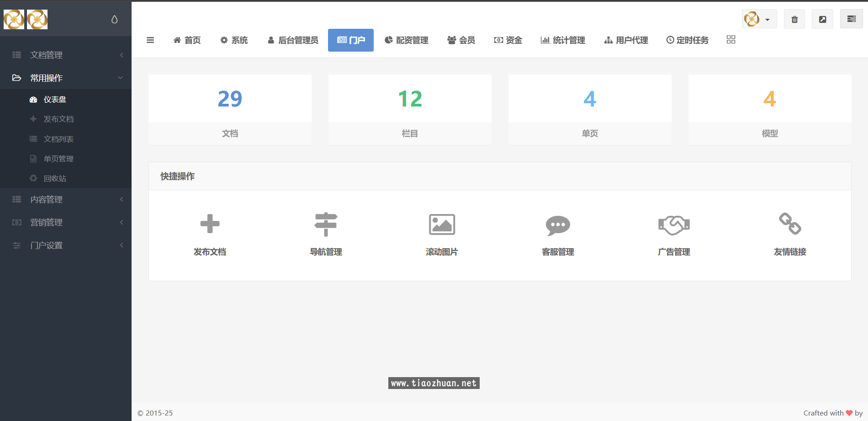This screenshot has height=421, width=868.
Task: Open 回收站 in sidebar
Action: point(55,178)
